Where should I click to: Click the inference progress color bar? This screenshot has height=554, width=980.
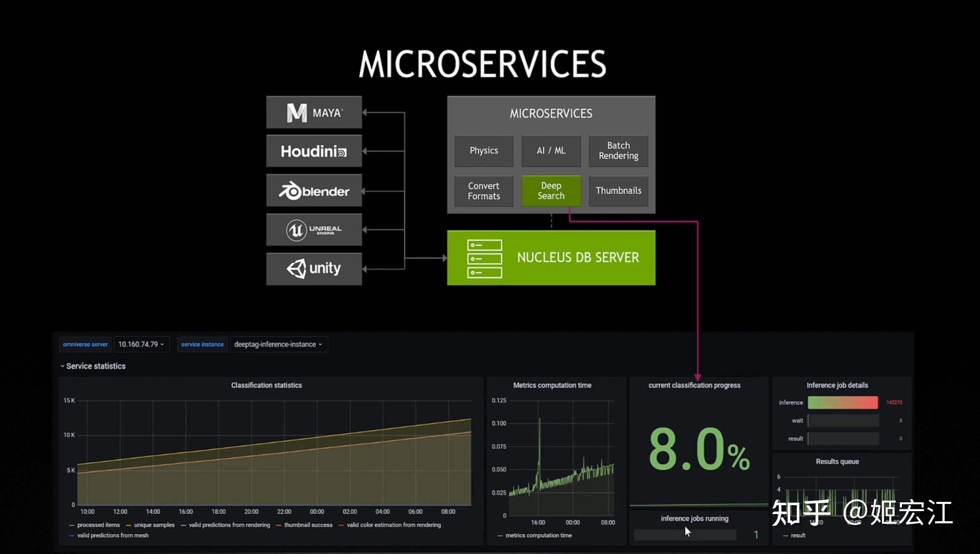843,402
